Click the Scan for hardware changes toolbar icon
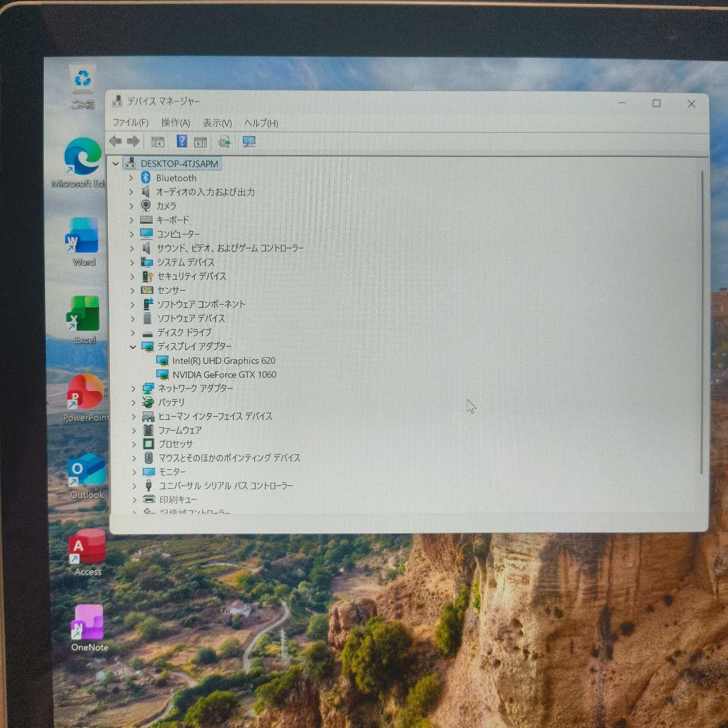Image resolution: width=728 pixels, height=728 pixels. [249, 142]
